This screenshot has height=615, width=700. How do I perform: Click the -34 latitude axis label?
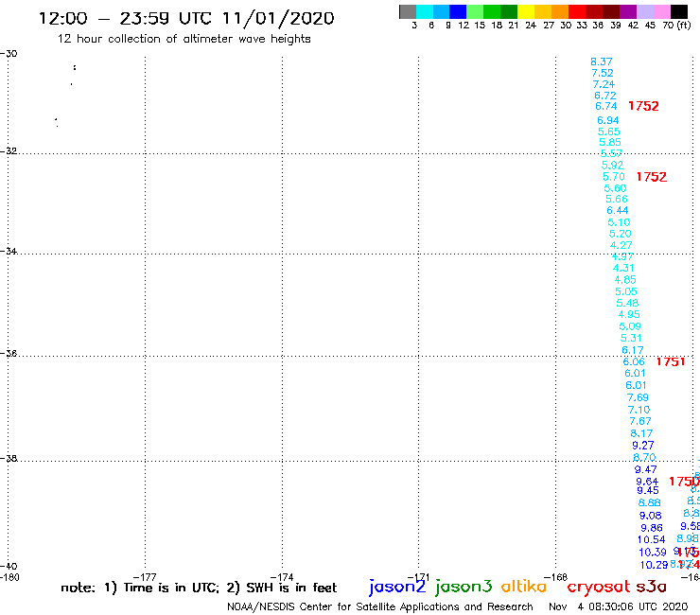(9, 251)
